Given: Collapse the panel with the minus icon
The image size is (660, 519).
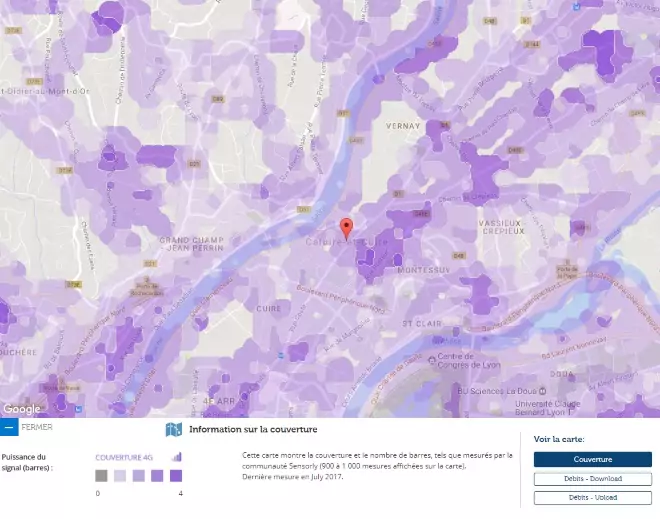Looking at the screenshot, I should pos(9,427).
